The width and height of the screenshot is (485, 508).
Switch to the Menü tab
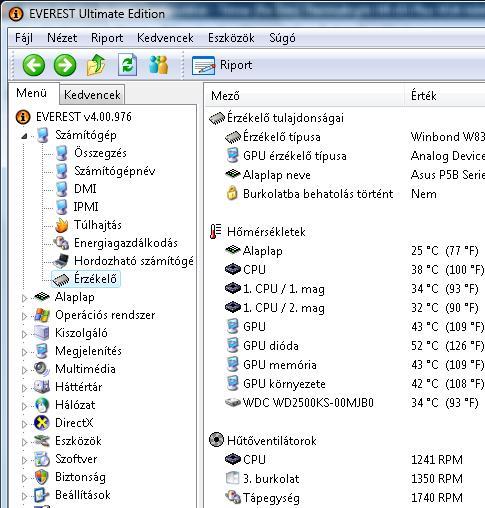click(32, 93)
